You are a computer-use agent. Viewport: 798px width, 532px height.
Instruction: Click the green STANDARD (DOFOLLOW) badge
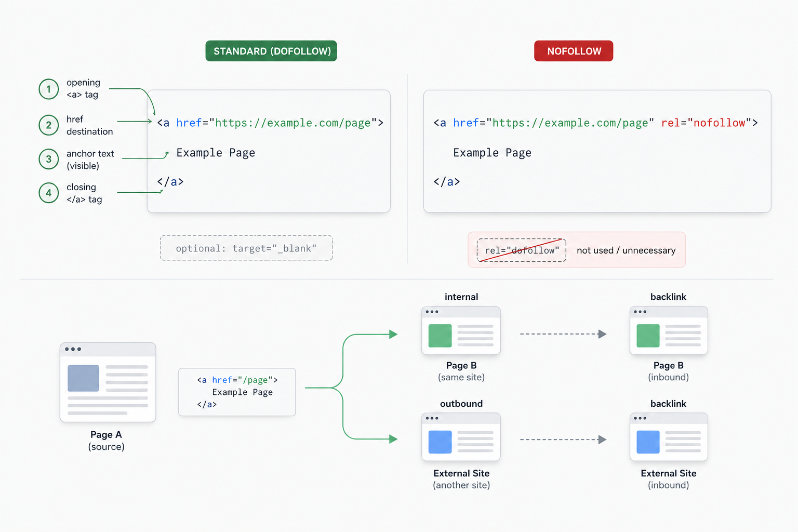271,51
